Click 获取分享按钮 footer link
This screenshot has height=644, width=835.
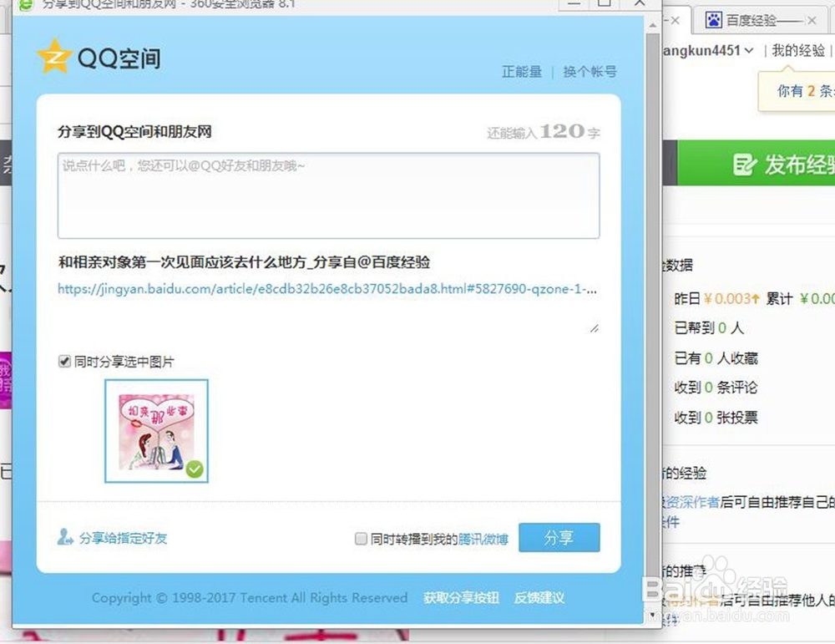(461, 598)
